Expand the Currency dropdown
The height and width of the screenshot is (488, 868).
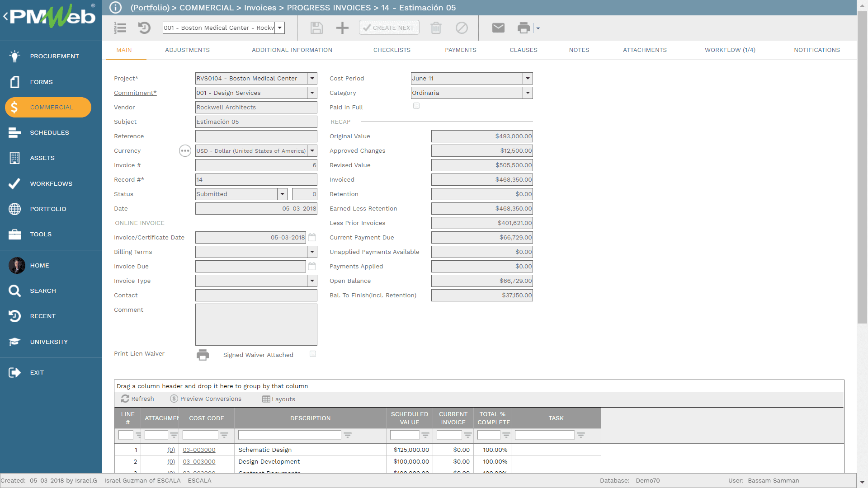[312, 151]
